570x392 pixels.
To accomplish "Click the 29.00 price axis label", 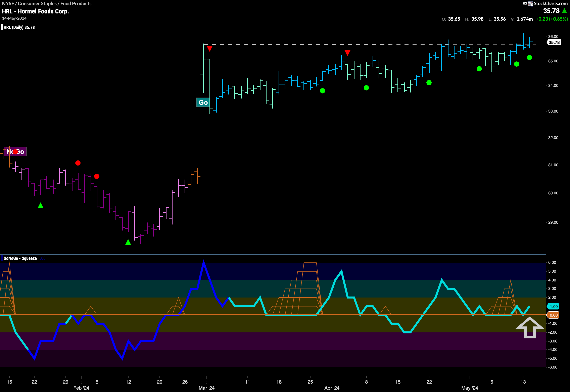I will 553,222.
